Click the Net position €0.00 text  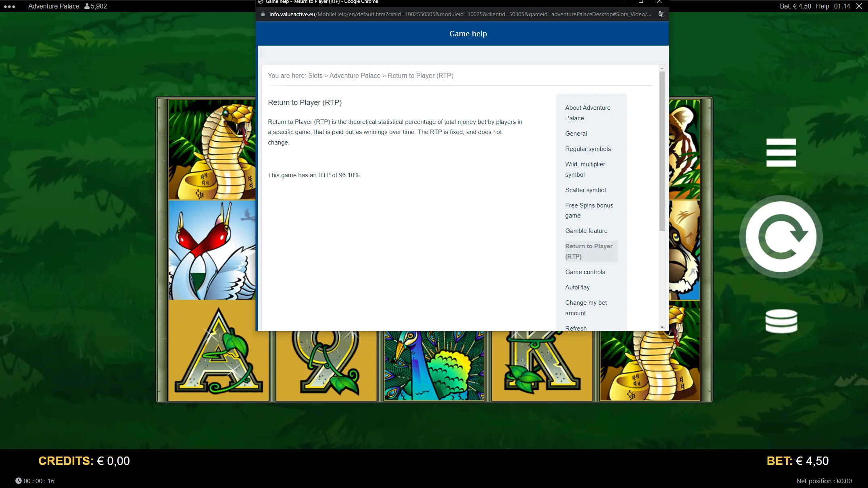(x=824, y=481)
